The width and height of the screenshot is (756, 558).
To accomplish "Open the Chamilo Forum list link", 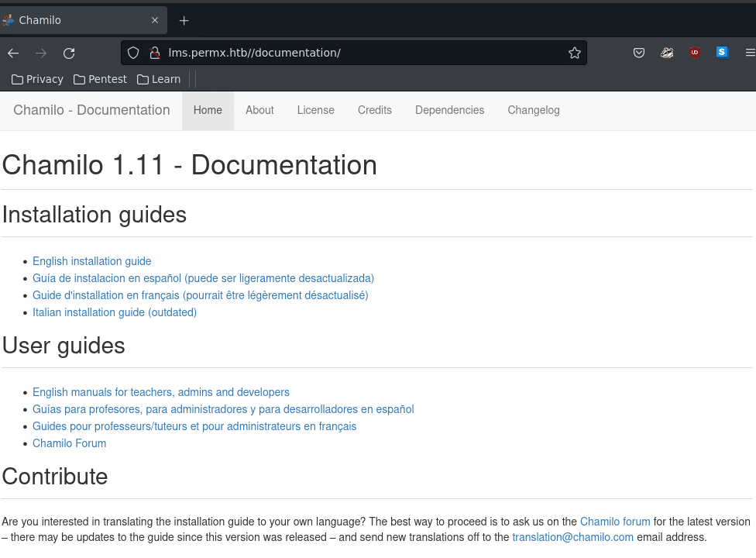I will [x=69, y=443].
